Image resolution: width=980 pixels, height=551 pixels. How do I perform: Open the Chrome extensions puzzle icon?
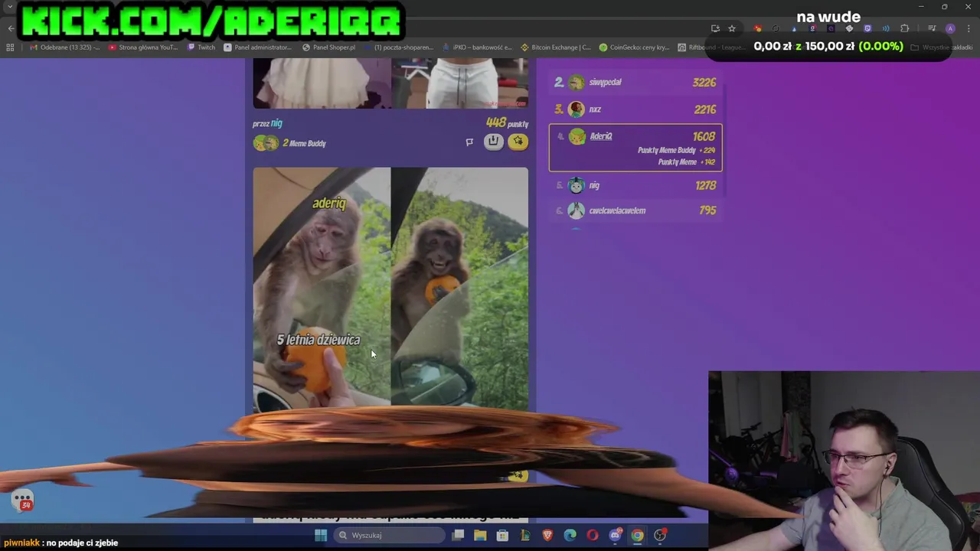[905, 28]
